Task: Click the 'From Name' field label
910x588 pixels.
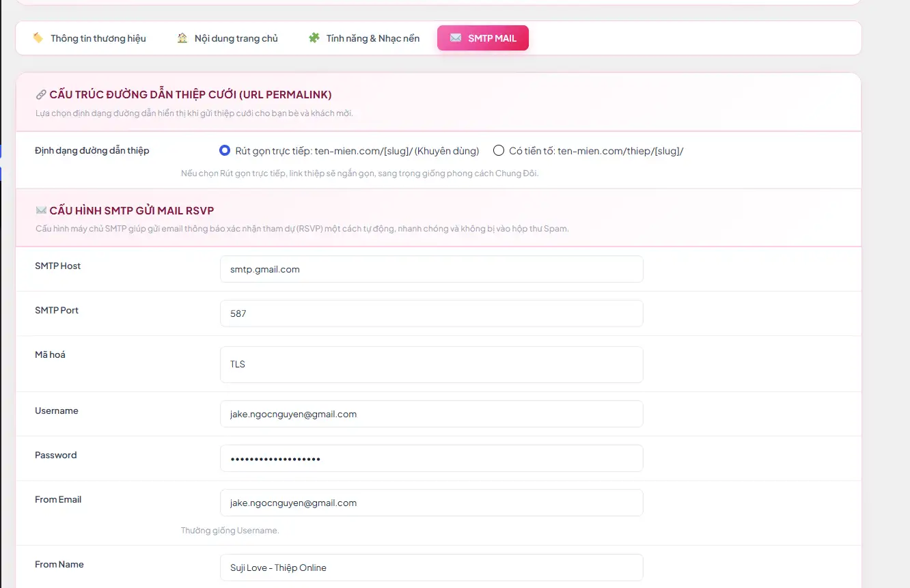Action: (59, 564)
